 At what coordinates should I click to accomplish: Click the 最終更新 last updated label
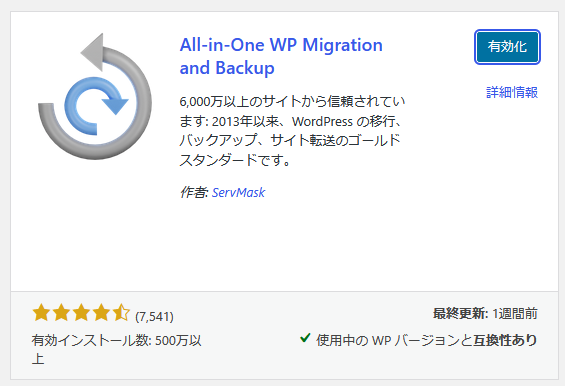click(461, 314)
